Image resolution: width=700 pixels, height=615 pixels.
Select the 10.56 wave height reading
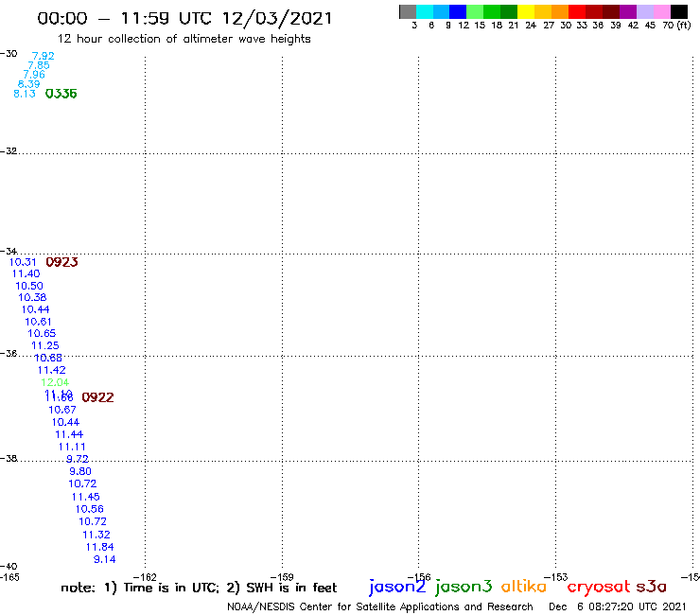coord(89,509)
